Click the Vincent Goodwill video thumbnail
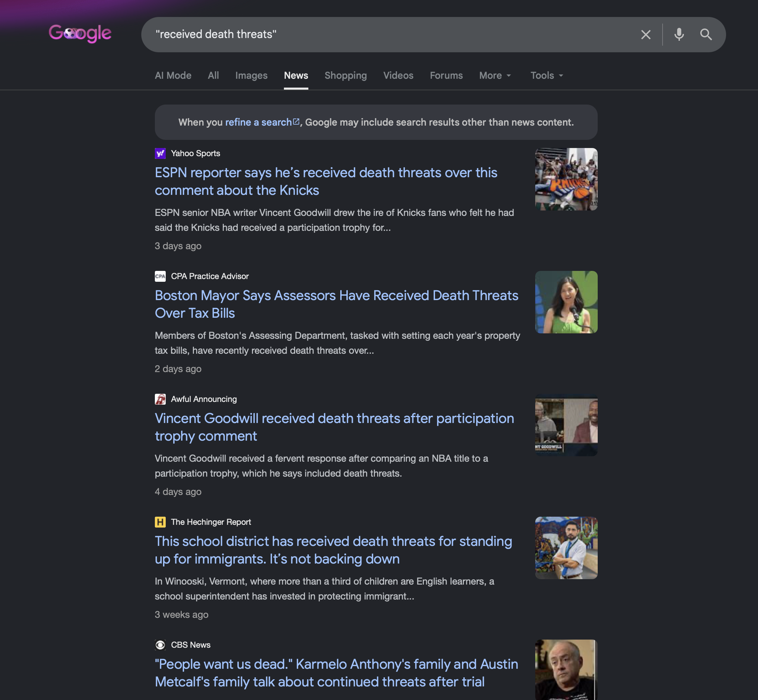758x700 pixels. point(566,425)
